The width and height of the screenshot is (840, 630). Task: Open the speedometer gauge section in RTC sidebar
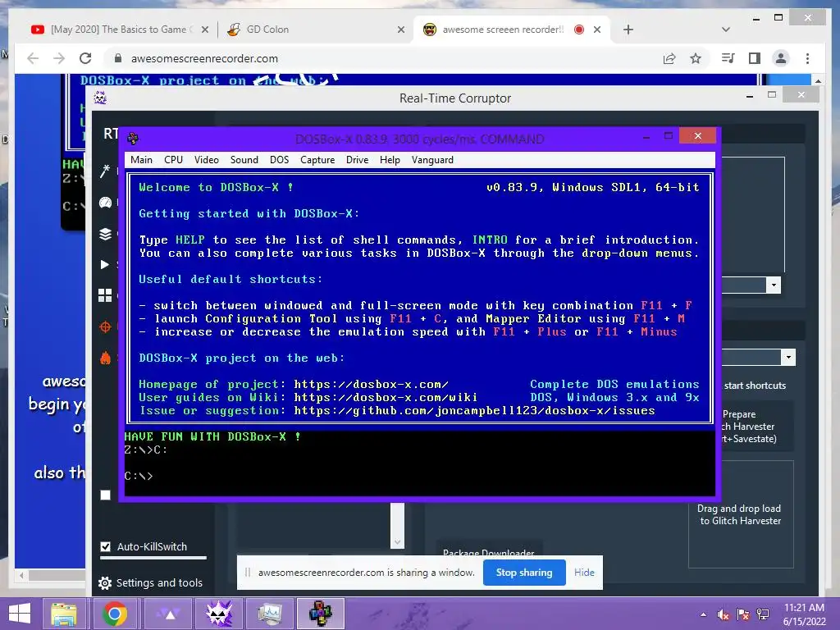pyautogui.click(x=105, y=203)
